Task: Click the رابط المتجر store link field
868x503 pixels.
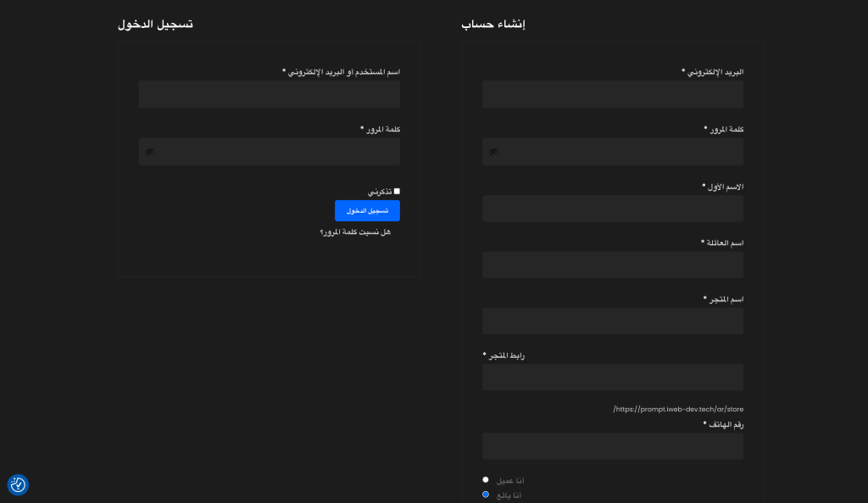Action: click(613, 377)
